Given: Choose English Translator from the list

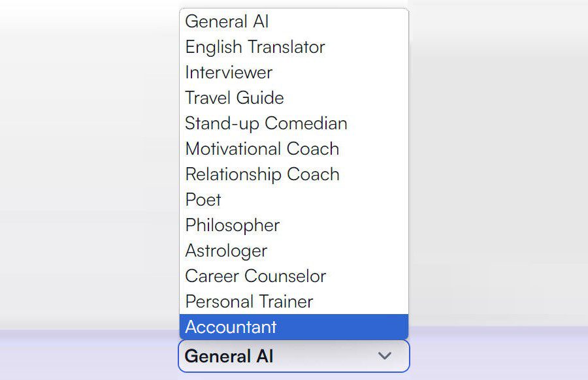Looking at the screenshot, I should coord(255,47).
